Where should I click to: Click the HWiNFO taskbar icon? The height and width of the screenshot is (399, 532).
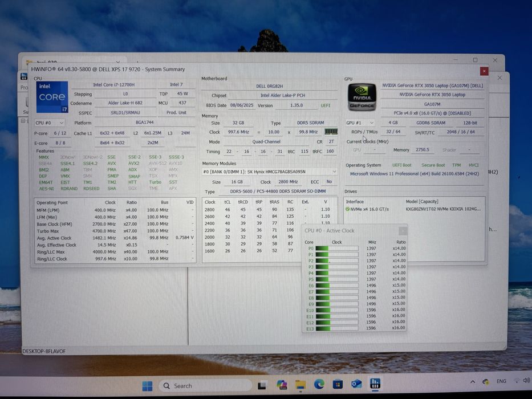(375, 384)
